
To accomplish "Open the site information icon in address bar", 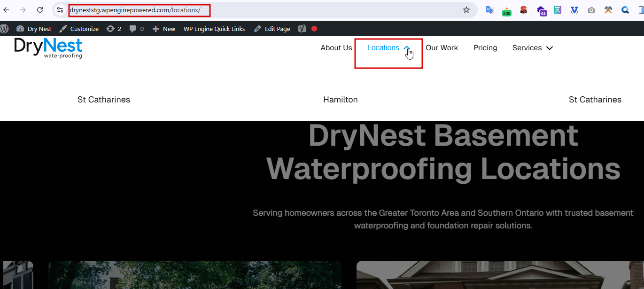I will pyautogui.click(x=60, y=10).
